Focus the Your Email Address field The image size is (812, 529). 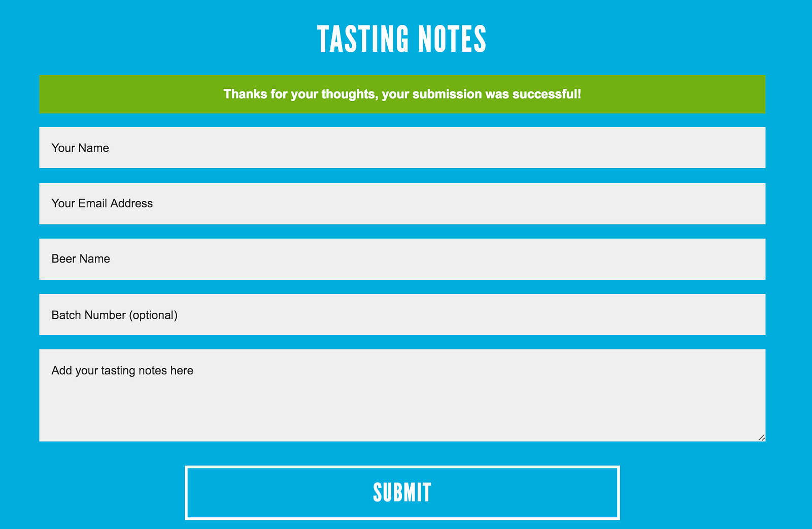(402, 204)
